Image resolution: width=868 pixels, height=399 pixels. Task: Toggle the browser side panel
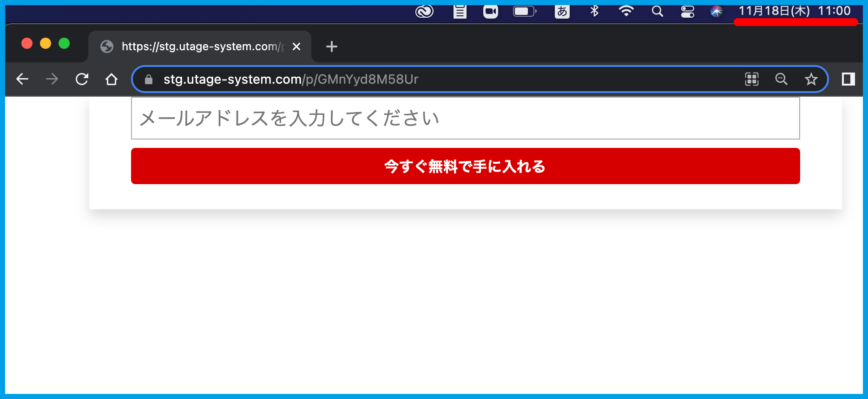[848, 79]
